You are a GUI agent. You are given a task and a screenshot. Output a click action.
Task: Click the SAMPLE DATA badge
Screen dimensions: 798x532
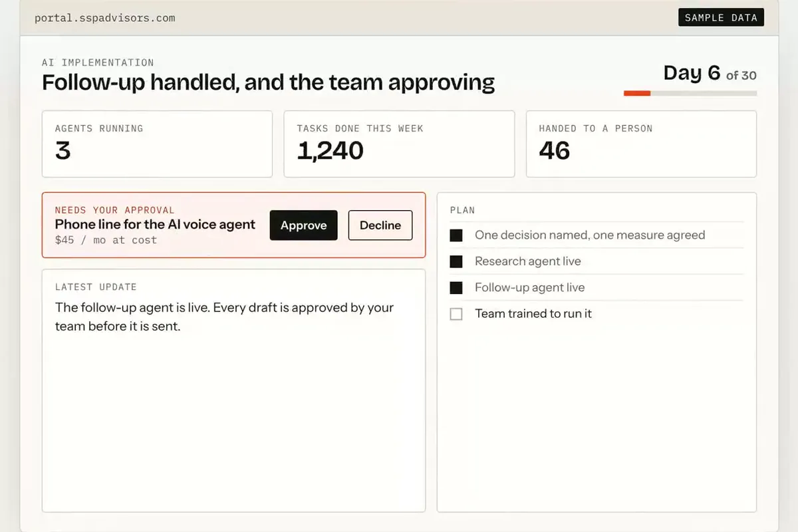[x=721, y=17]
